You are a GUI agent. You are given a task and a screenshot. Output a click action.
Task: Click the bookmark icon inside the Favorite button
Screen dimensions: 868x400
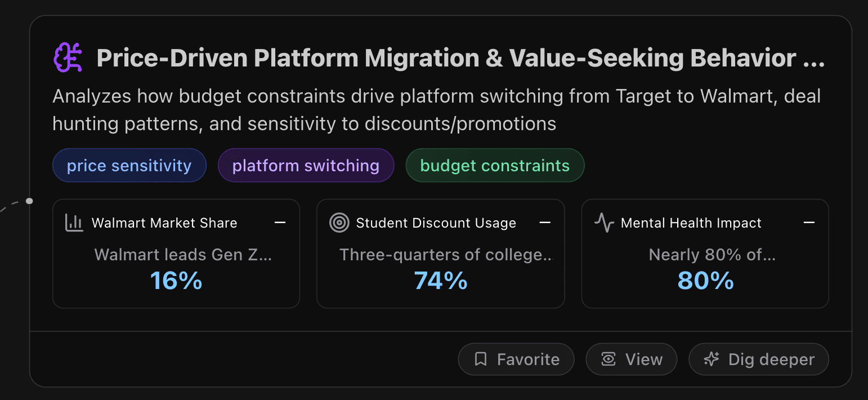[480, 359]
